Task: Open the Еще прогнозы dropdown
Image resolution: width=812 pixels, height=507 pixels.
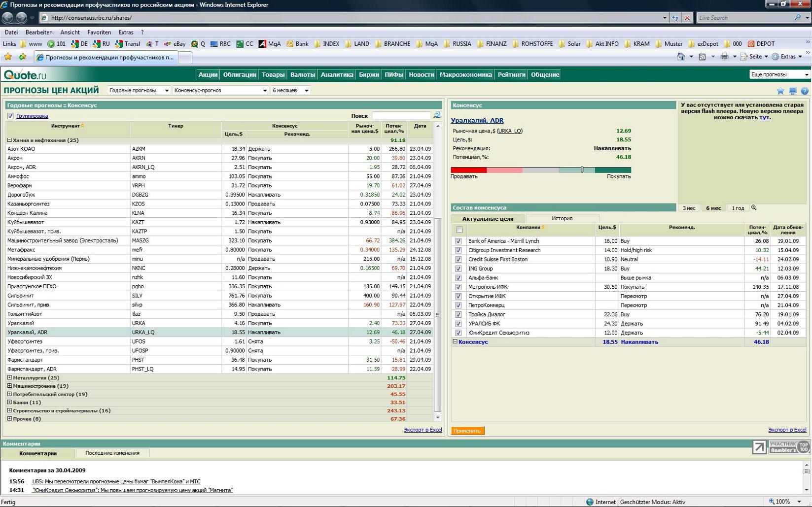Action: coord(779,75)
